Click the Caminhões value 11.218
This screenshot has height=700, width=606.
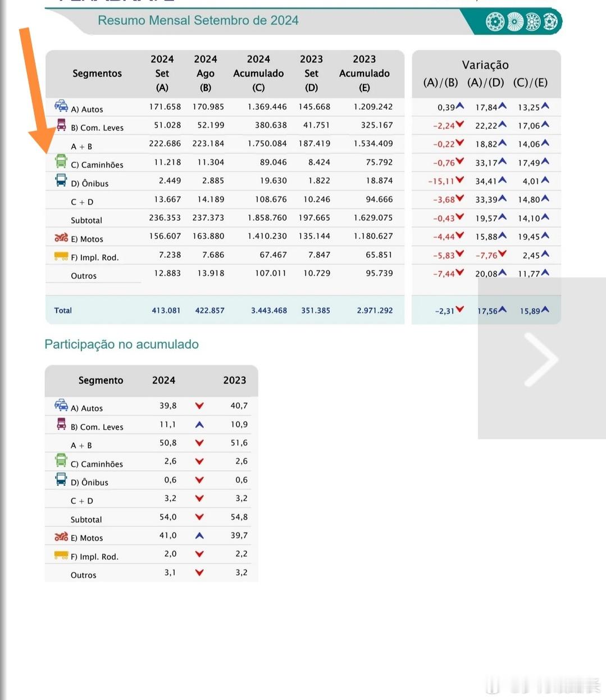pyautogui.click(x=167, y=162)
